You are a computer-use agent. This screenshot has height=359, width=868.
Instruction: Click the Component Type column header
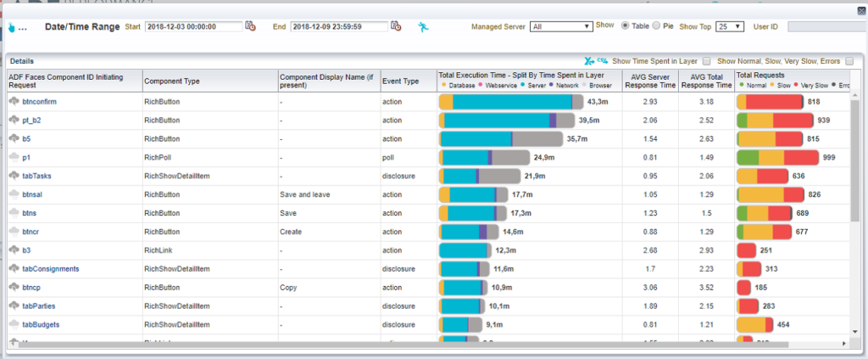(x=172, y=81)
